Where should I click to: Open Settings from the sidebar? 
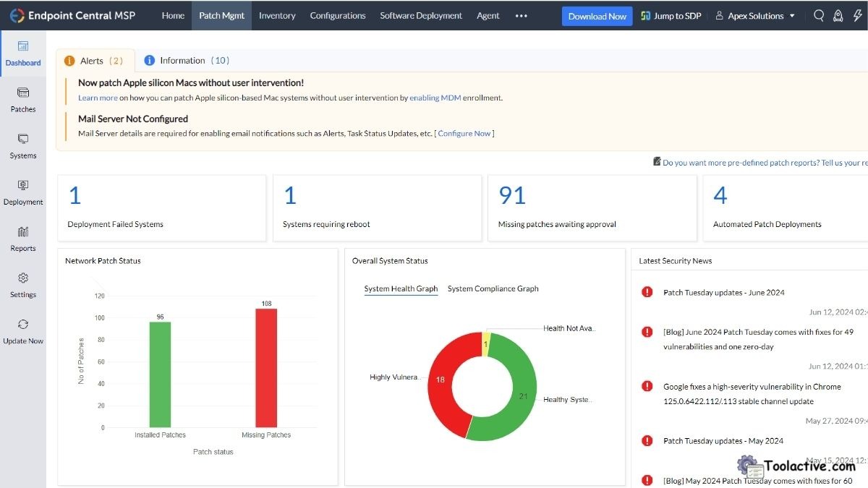[x=23, y=285]
